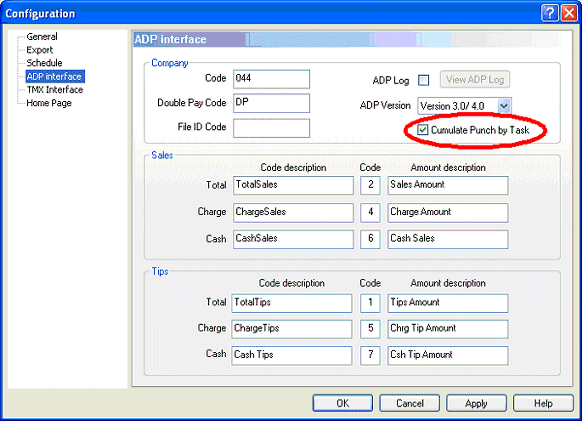
Task: Click the View ADP Log button
Action: click(x=475, y=79)
